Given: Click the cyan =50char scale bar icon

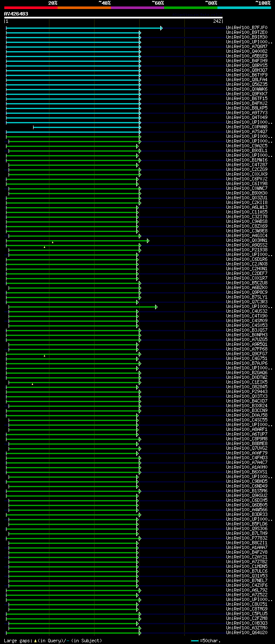Looking at the screenshot, I should (x=195, y=641).
